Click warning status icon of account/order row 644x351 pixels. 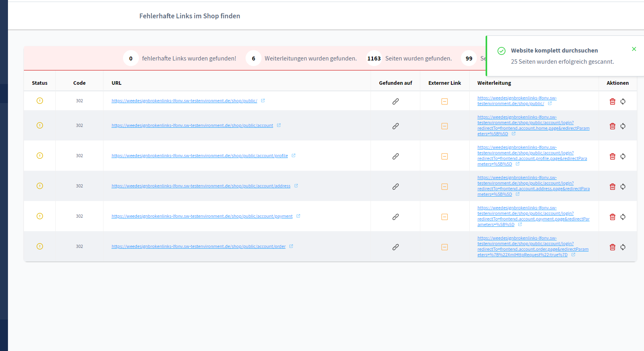pyautogui.click(x=40, y=246)
